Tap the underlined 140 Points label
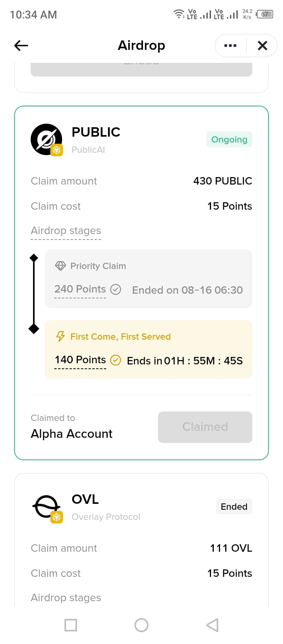This screenshot has height=644, width=283. point(80,360)
